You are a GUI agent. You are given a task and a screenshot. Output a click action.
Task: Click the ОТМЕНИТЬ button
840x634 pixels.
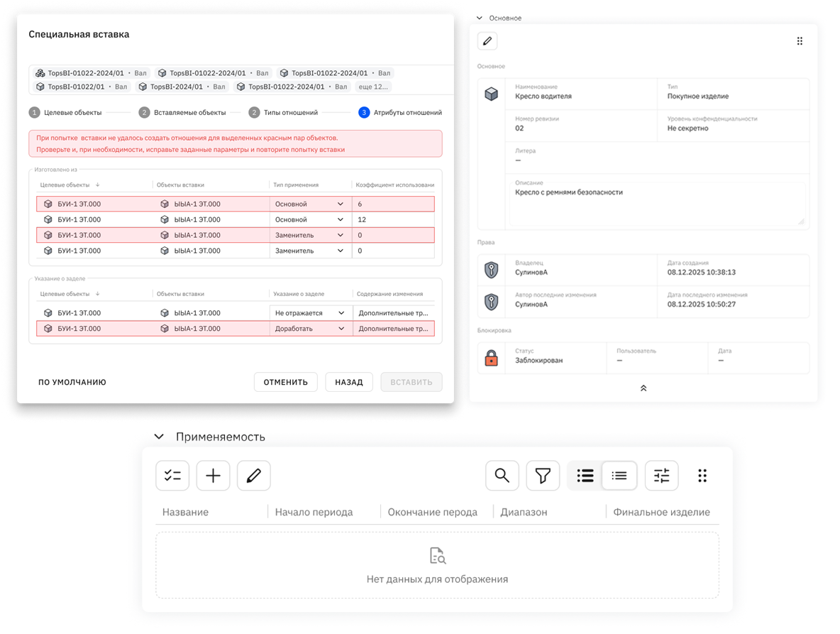point(285,382)
